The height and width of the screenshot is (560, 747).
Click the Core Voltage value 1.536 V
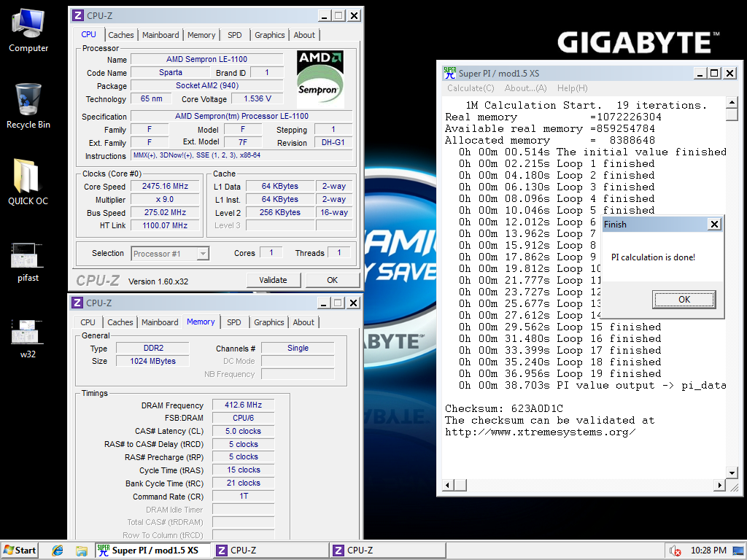tap(258, 98)
